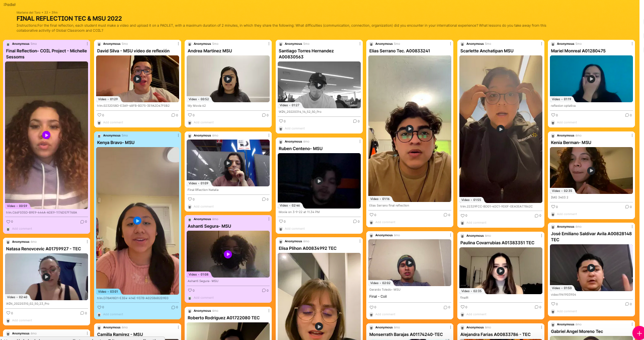Screen dimensions: 644x340
Task: Open options menu on José Emiliano Saldivar post
Action: coord(632,227)
